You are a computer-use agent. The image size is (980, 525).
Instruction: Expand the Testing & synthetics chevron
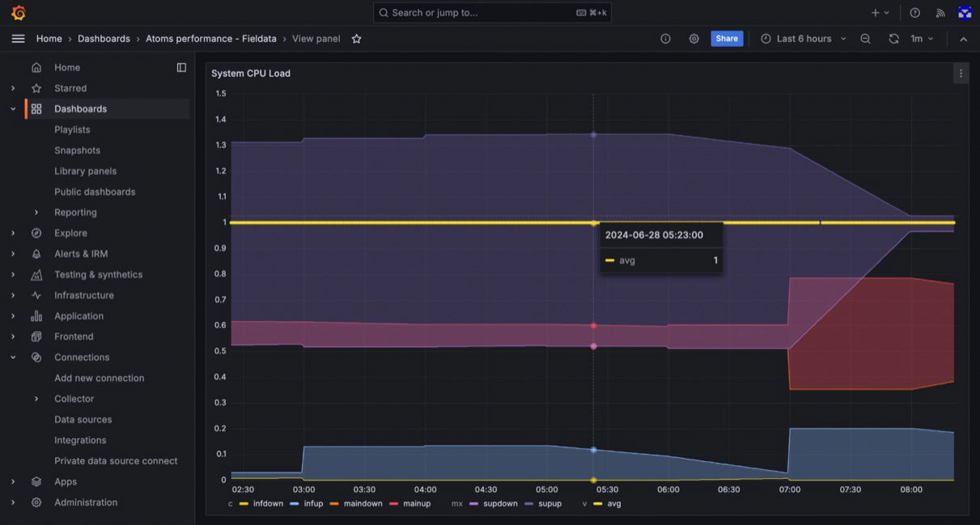click(x=13, y=275)
